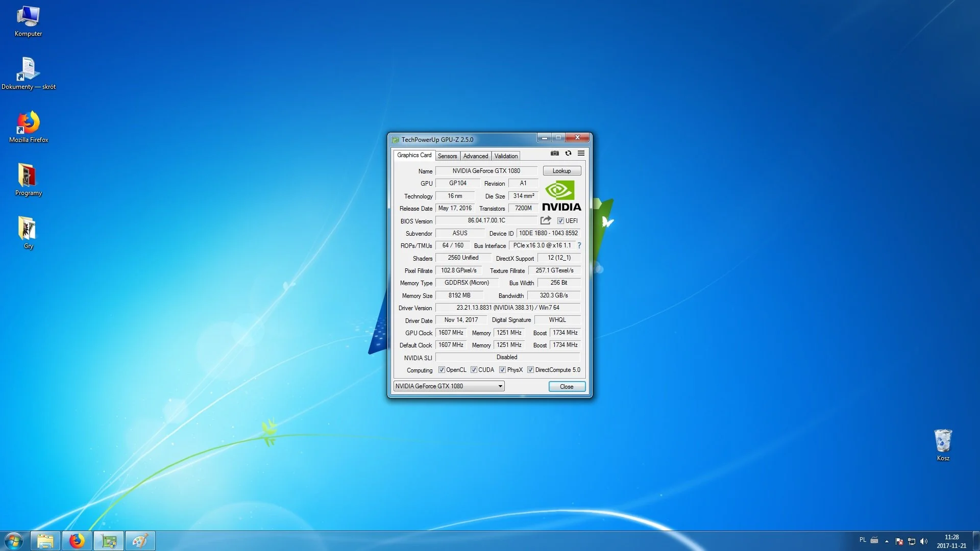Click the Memory Type GDDR5X (Micron) value
This screenshot has width=980, height=551.
pyautogui.click(x=467, y=283)
